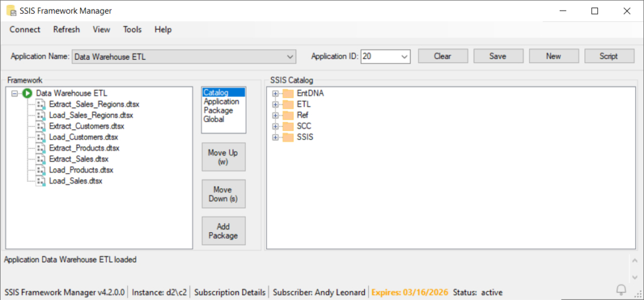The image size is (644, 300).
Task: Open the Tools menu
Action: (132, 30)
